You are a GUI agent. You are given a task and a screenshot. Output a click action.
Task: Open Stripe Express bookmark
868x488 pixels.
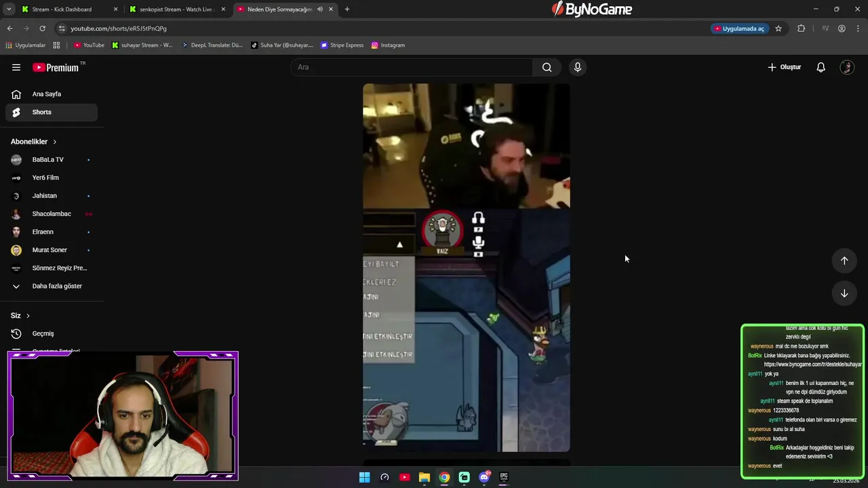tap(342, 45)
